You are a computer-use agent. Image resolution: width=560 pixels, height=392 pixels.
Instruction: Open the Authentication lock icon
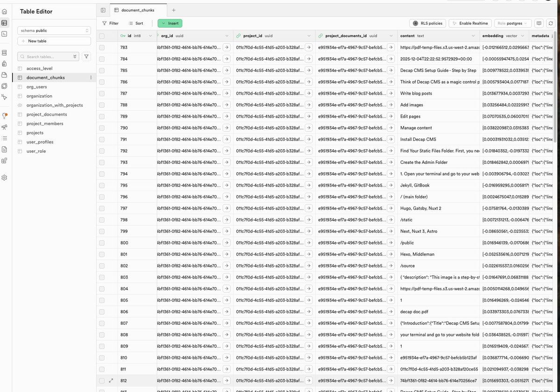(4, 64)
